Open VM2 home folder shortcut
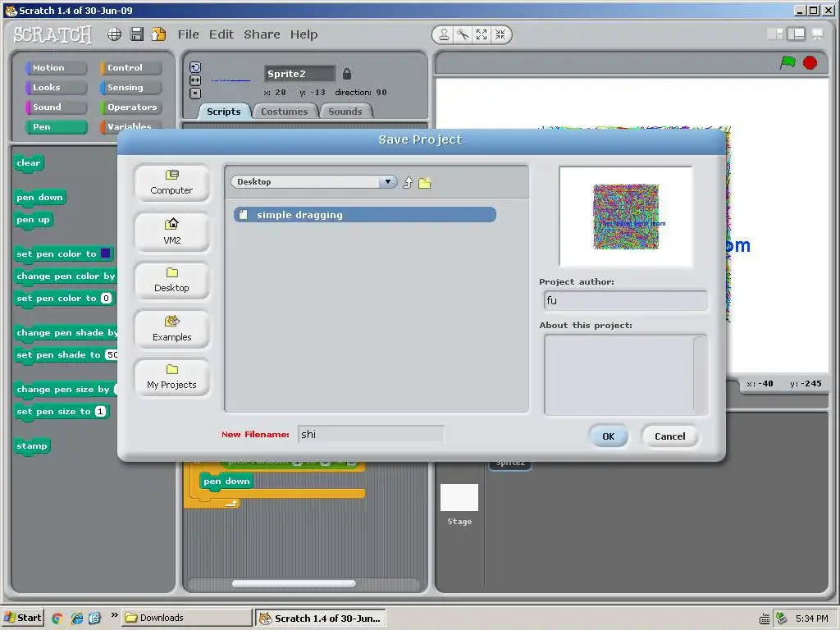Image resolution: width=840 pixels, height=630 pixels. 171,232
